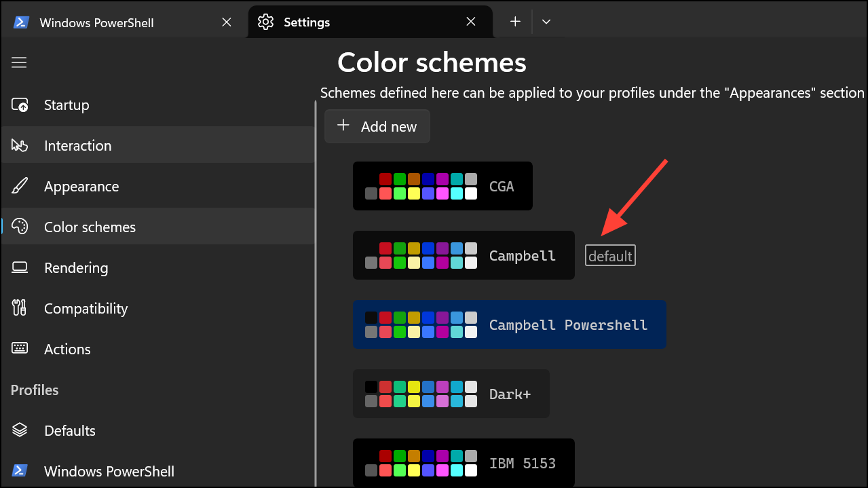Click the default badge next to Campbell
868x488 pixels.
pyautogui.click(x=609, y=255)
